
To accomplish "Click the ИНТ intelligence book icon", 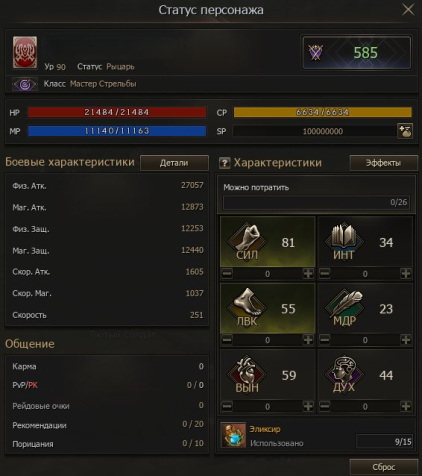I will click(344, 241).
